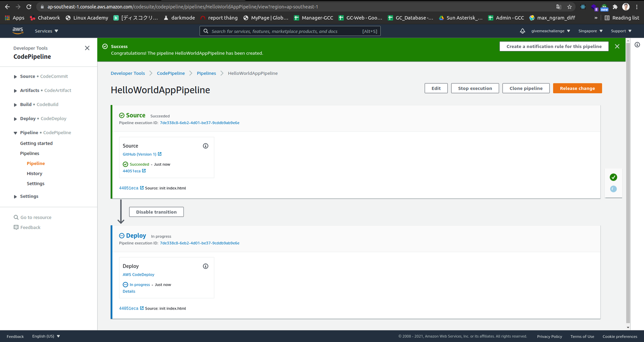
Task: Click the browser forward arrow
Action: (x=18, y=7)
